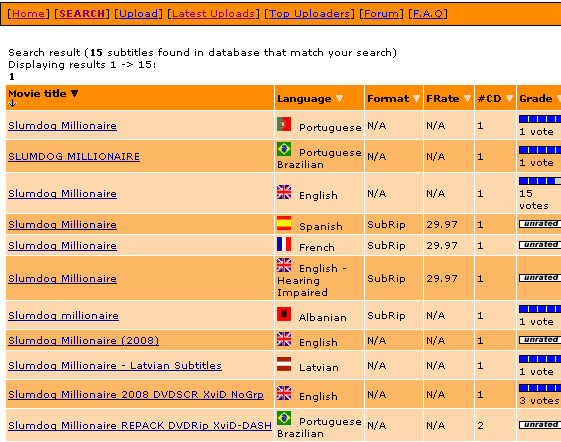Screen dimensions: 561x442
Task: Click UK flag in Slumdog Millionaire (2008) row
Action: coord(284,339)
